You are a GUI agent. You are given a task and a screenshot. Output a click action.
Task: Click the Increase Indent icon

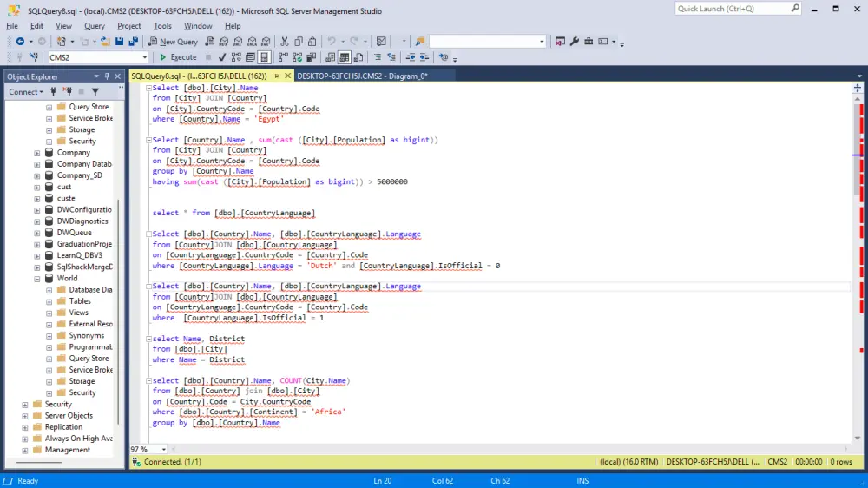[x=424, y=57]
